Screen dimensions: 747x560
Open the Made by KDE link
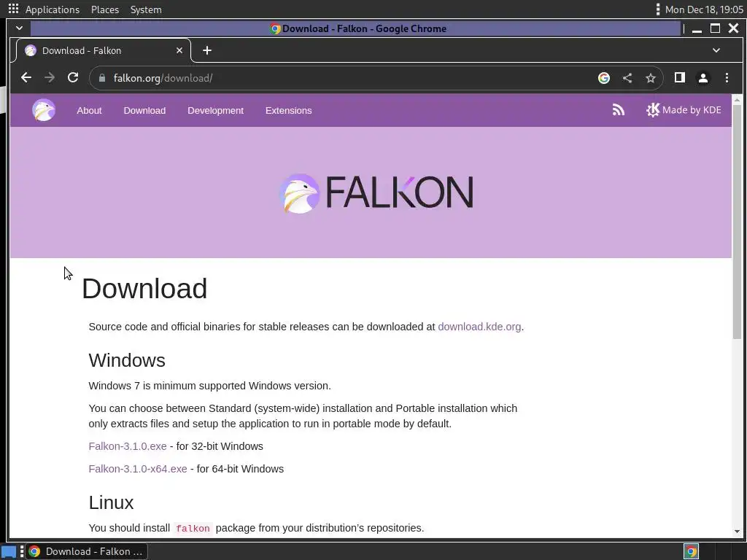click(x=684, y=110)
